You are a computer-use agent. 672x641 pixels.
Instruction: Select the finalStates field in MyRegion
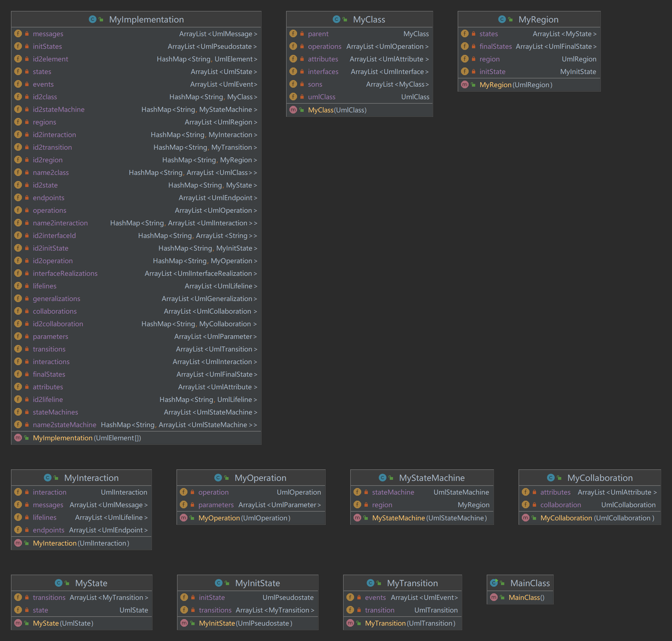coord(496,46)
